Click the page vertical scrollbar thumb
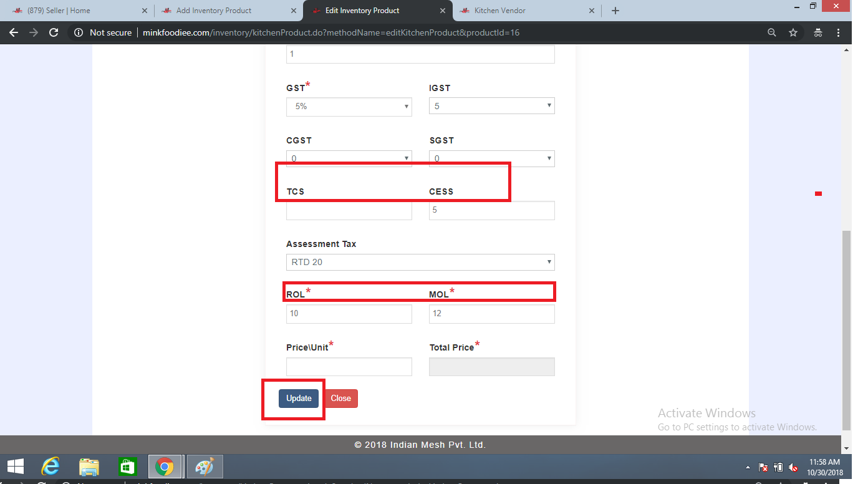 tap(846, 330)
